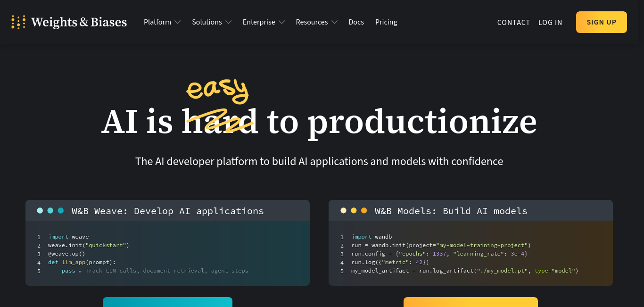The height and width of the screenshot is (307, 644).
Task: Click the run.log metric code line
Action: (390, 262)
